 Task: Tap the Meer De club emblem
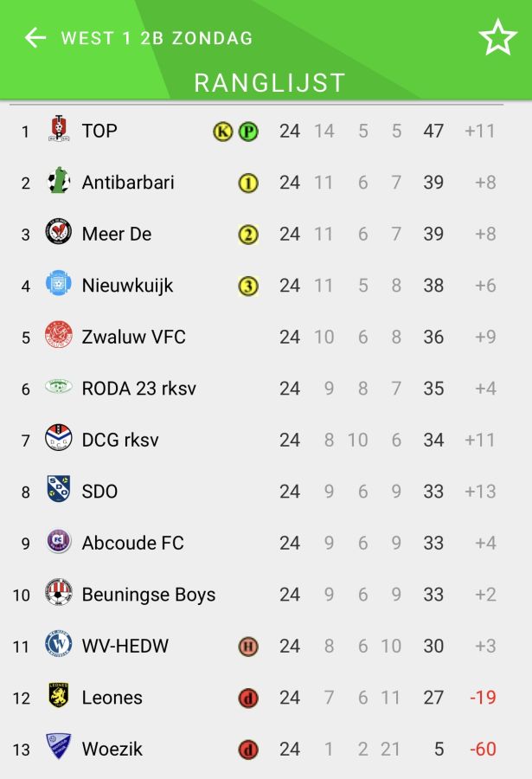click(x=58, y=234)
